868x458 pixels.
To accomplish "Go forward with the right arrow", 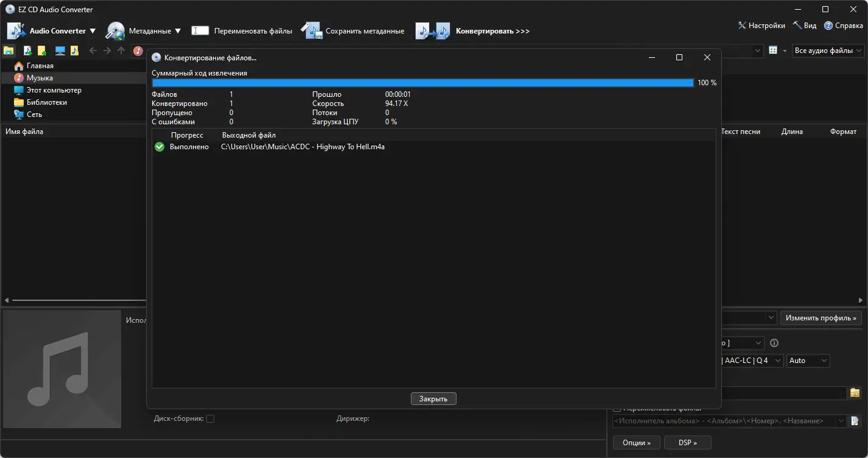I will [107, 51].
